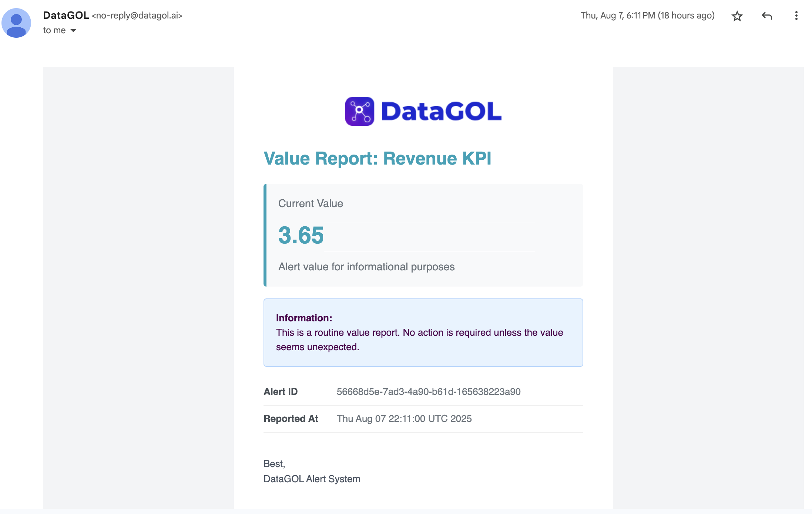Click the DataGOL sender name
This screenshot has height=514, width=812.
pyautogui.click(x=66, y=16)
